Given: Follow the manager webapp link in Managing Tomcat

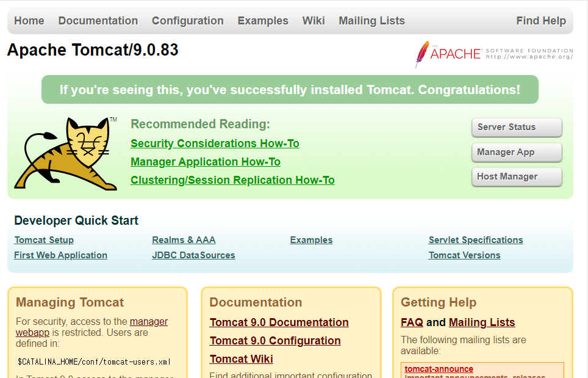Looking at the screenshot, I should click(x=148, y=322).
